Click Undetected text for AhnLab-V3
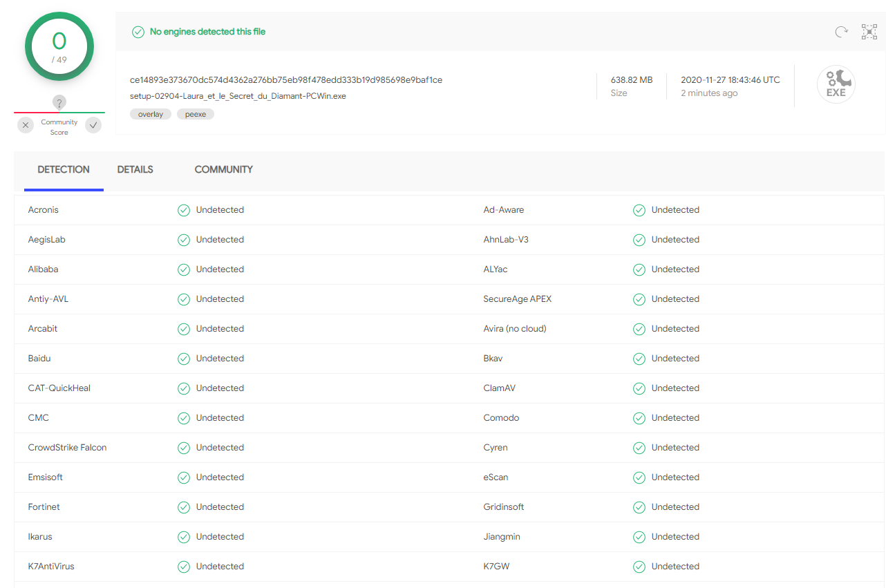The height and width of the screenshot is (588, 886). 675,240
